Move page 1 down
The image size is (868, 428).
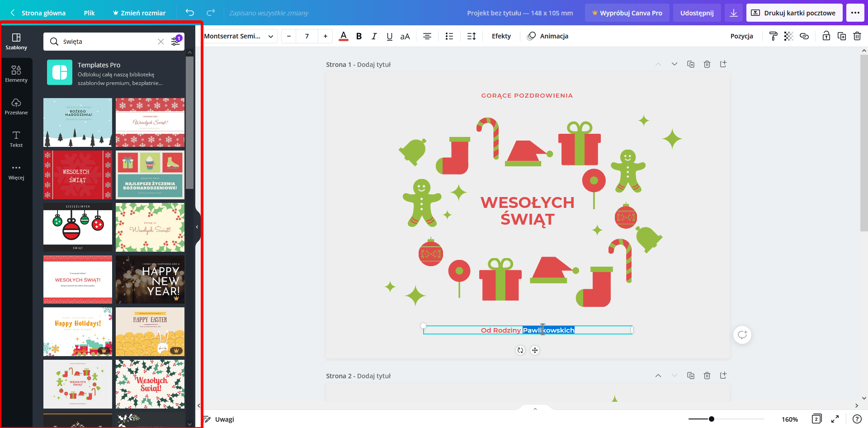click(675, 64)
